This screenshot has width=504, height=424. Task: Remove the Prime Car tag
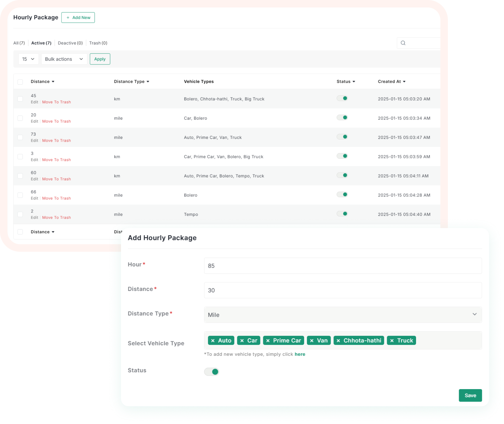coord(268,341)
